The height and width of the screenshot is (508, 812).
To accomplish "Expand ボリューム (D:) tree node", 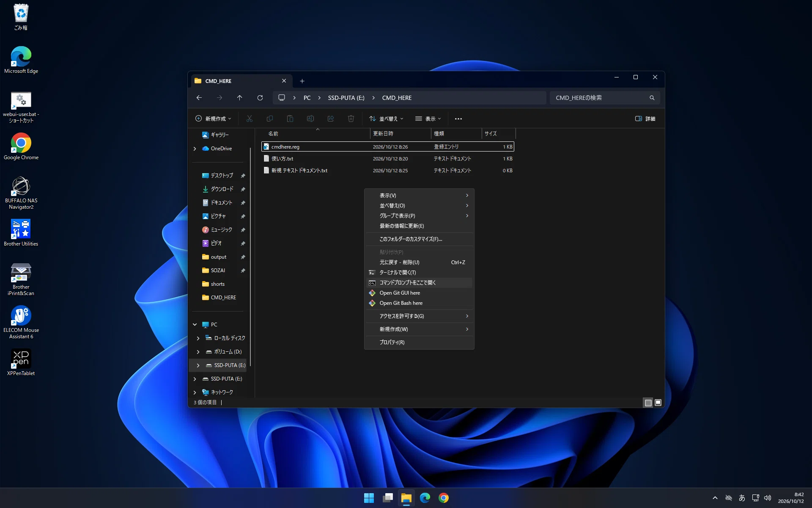I will click(198, 352).
